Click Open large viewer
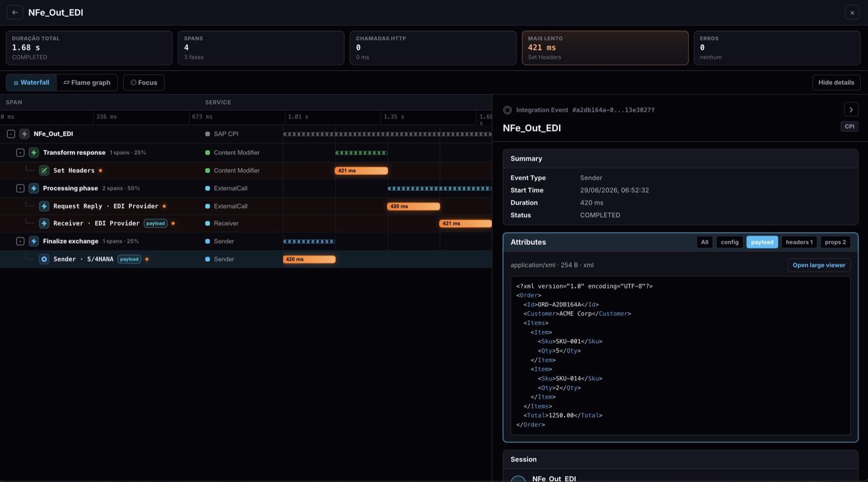 819,265
